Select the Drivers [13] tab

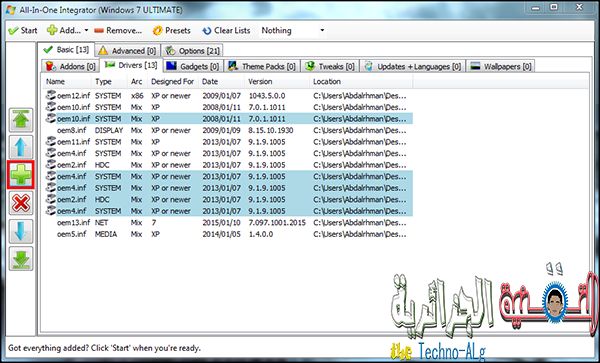tap(131, 65)
